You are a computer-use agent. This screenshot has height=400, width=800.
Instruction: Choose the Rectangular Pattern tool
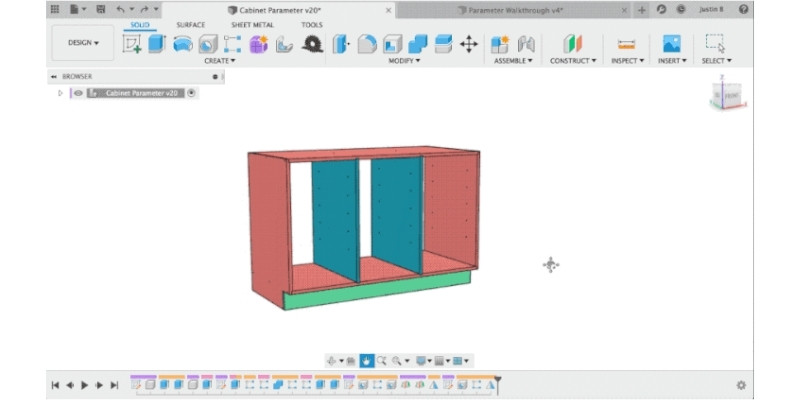coord(233,44)
